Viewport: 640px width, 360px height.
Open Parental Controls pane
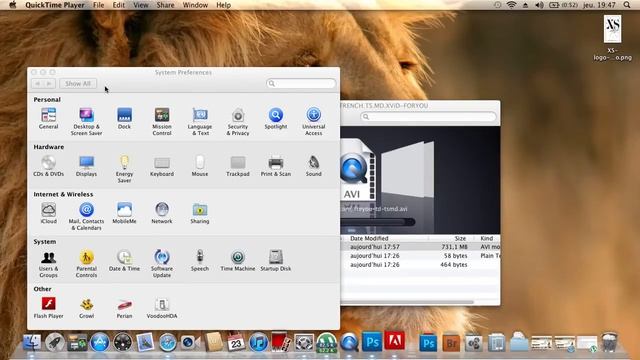[x=86, y=263]
